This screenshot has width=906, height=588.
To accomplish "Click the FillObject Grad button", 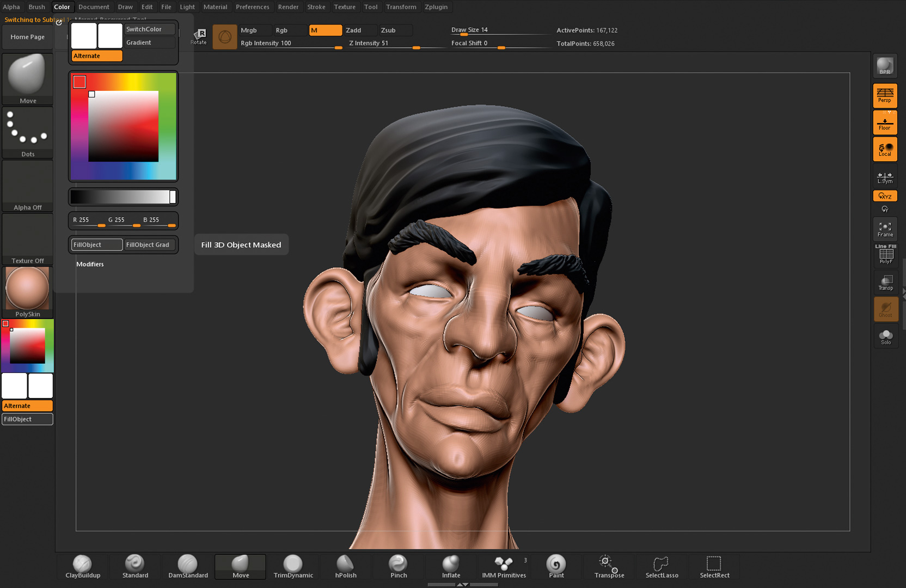I will tap(148, 245).
